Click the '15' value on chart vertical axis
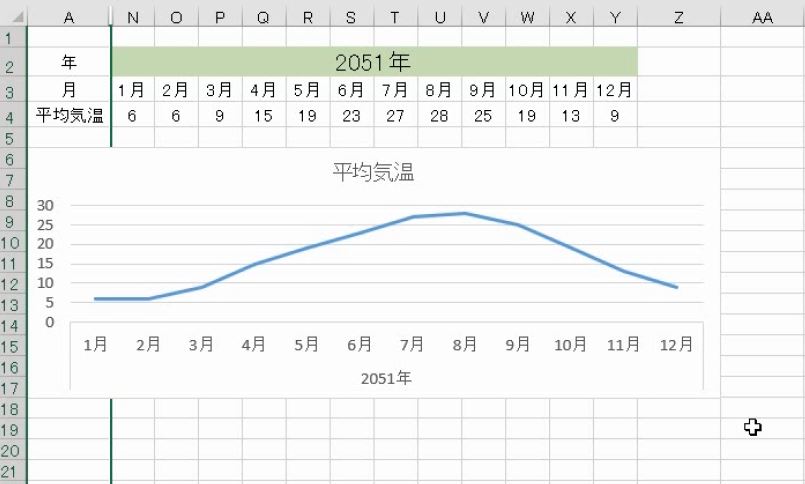 (x=45, y=264)
